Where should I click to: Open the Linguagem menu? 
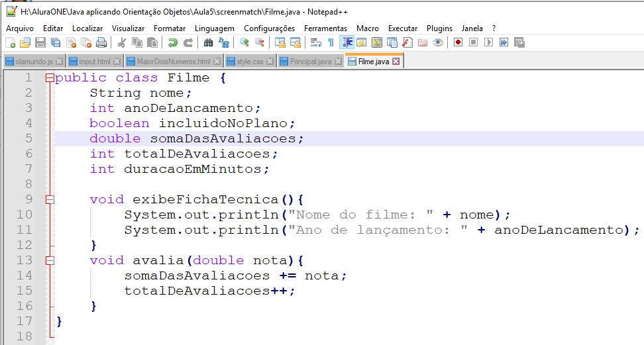pos(215,28)
